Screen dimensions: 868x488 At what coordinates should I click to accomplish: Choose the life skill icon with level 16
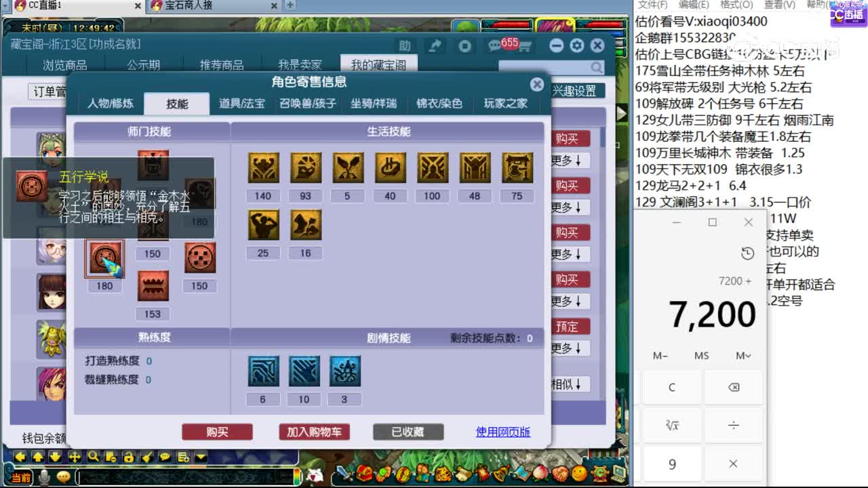306,224
